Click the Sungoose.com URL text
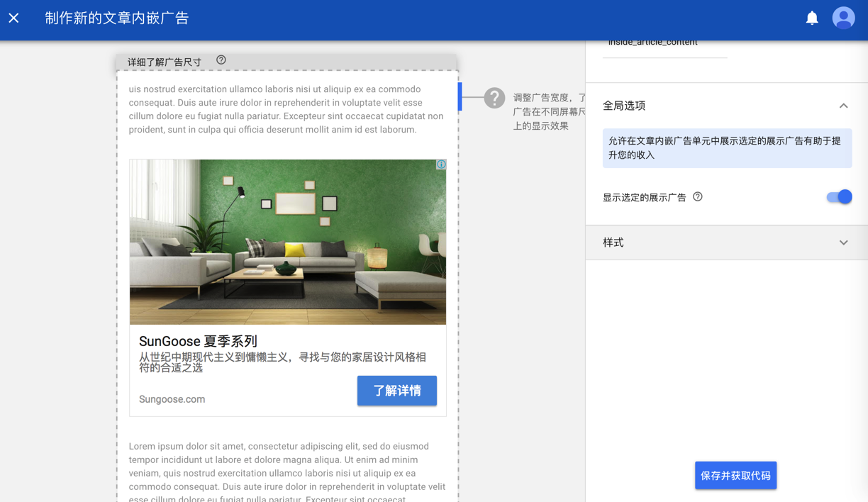This screenshot has height=502, width=868. (x=172, y=399)
